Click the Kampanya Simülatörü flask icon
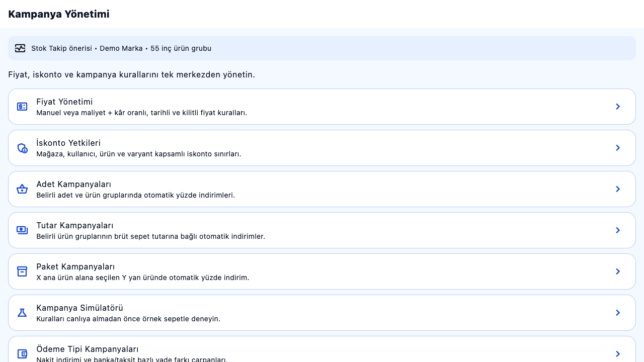The width and height of the screenshot is (644, 362). (x=22, y=313)
